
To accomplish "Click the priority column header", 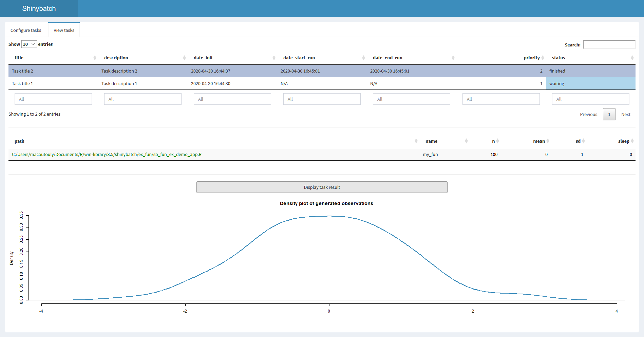I will tap(501, 58).
